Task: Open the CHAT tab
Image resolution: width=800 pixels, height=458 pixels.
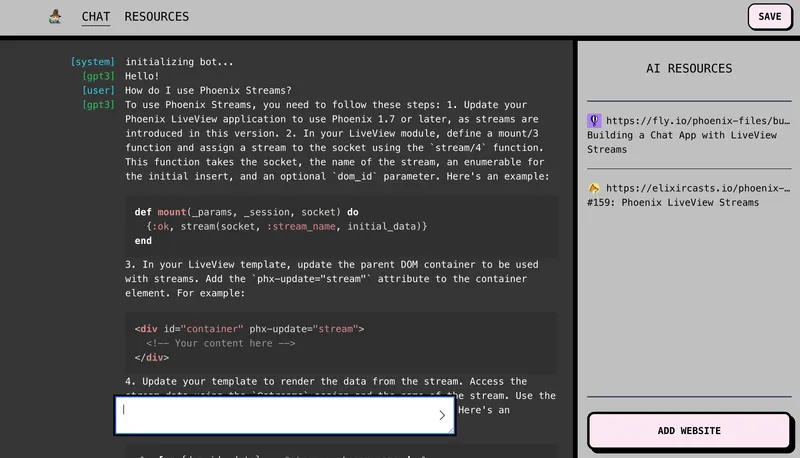Action: point(96,17)
